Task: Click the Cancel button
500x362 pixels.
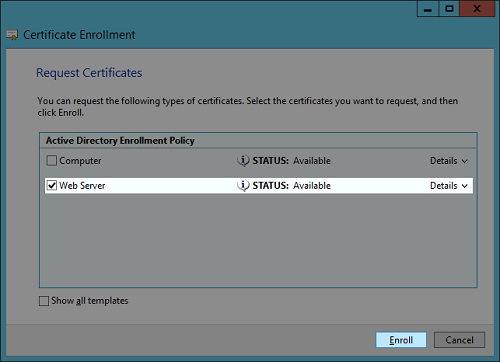Action: tap(459, 340)
